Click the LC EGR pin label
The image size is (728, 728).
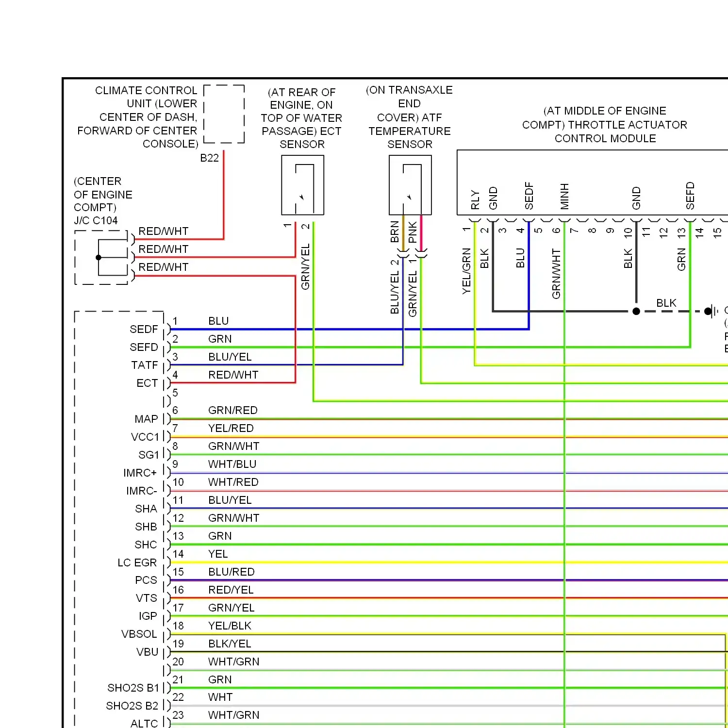click(x=137, y=563)
